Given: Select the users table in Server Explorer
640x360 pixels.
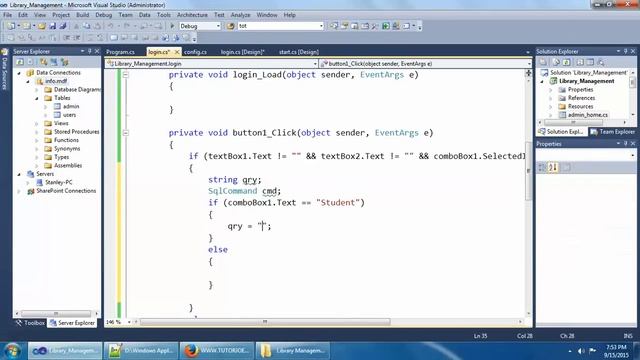Looking at the screenshot, I should [x=69, y=115].
